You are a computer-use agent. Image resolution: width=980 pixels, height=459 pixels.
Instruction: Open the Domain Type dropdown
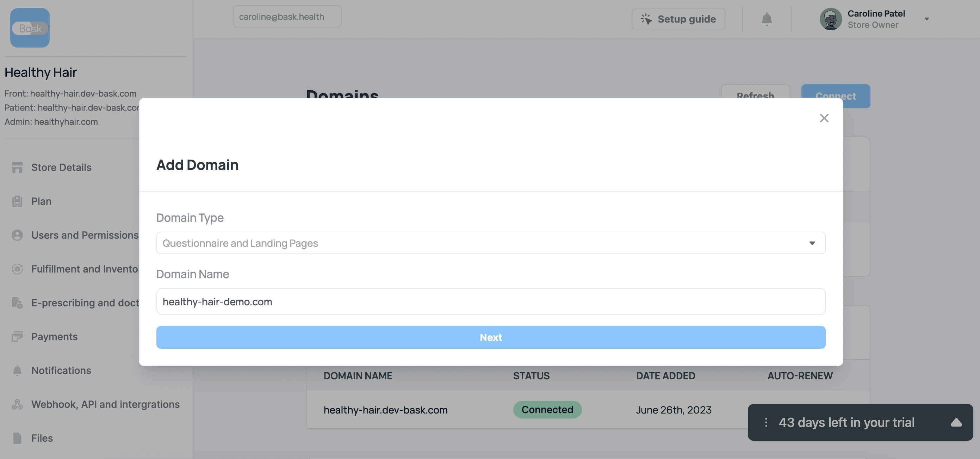[x=490, y=243]
